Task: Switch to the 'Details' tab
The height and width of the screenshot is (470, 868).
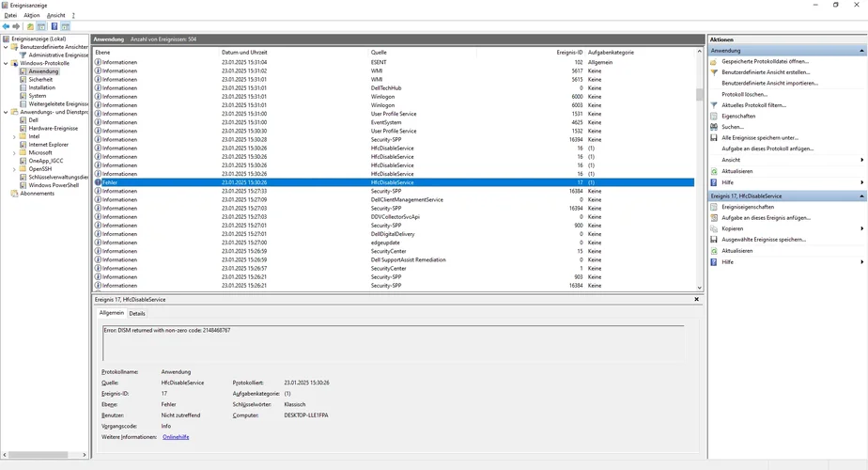Action: [x=137, y=314]
